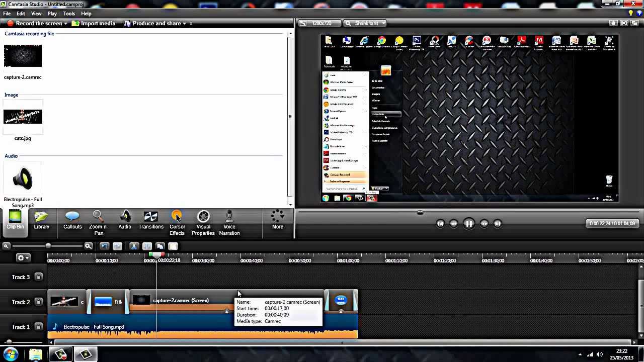Lock Track 2
Screen dimensions: 644x362
point(38,302)
